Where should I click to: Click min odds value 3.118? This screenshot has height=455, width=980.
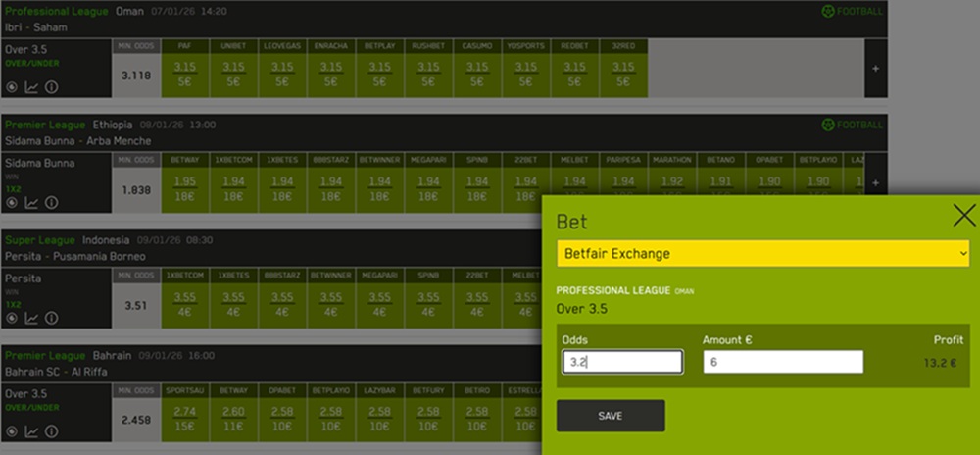pos(137,76)
